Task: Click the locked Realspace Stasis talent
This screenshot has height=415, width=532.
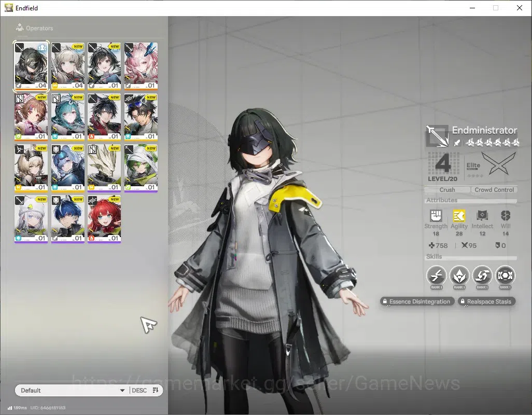Action: 486,301
